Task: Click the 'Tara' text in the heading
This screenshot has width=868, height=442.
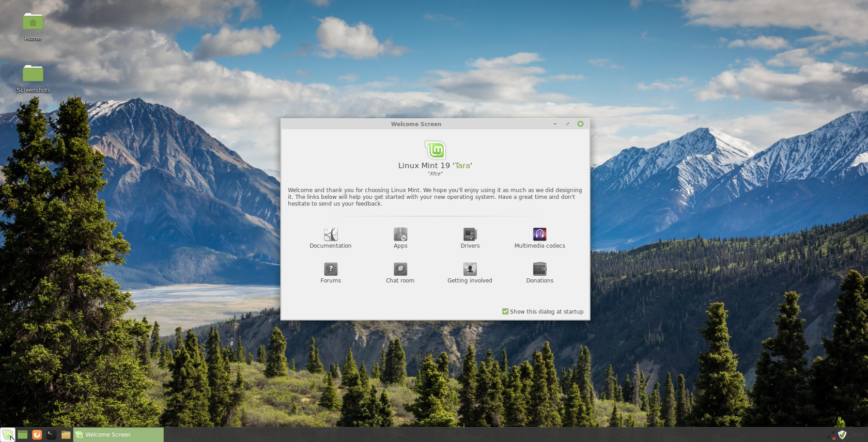Action: (462, 166)
